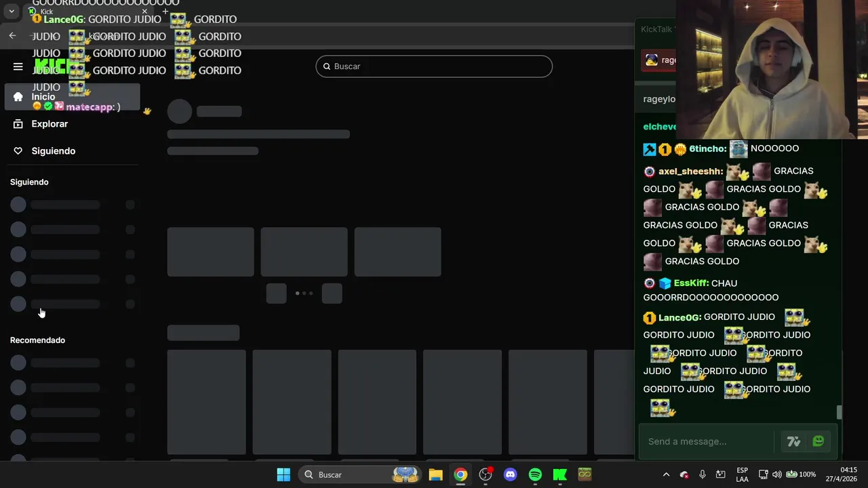The width and height of the screenshot is (868, 488).
Task: Show hidden system tray icons
Action: point(666,474)
